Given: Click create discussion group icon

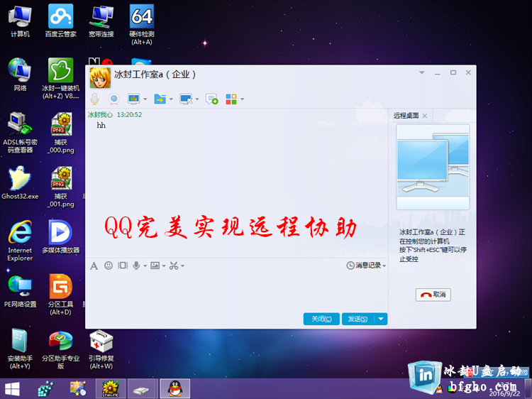Looking at the screenshot, I should point(211,99).
